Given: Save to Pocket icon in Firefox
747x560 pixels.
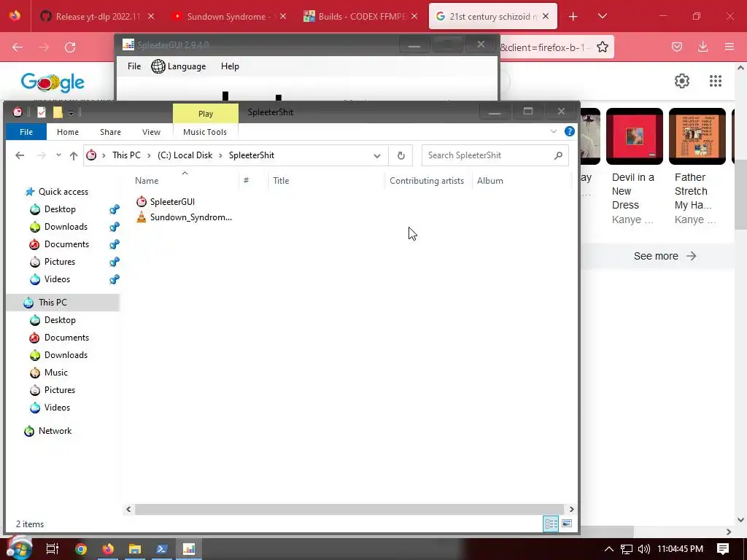Looking at the screenshot, I should click(x=676, y=47).
